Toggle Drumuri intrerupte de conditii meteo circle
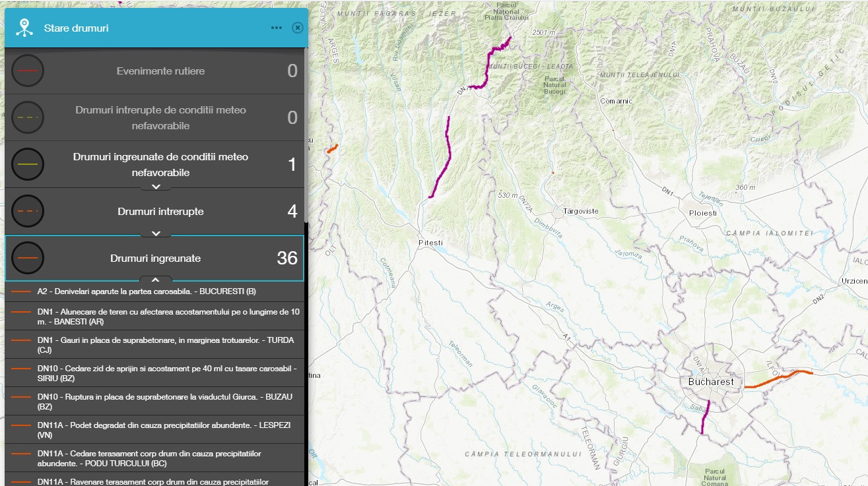The image size is (868, 486). pyautogui.click(x=28, y=117)
